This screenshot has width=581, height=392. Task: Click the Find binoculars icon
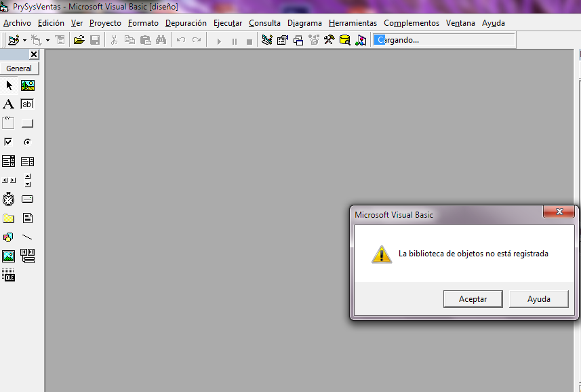(x=161, y=39)
